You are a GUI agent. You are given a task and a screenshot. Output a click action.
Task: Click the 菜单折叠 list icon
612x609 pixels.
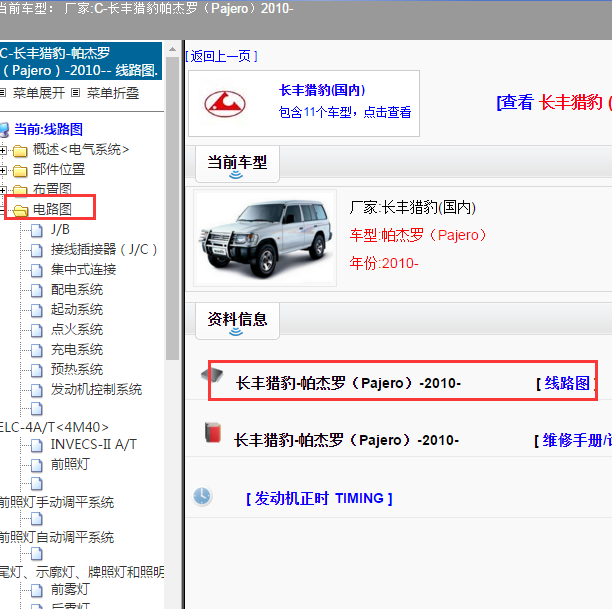click(75, 93)
